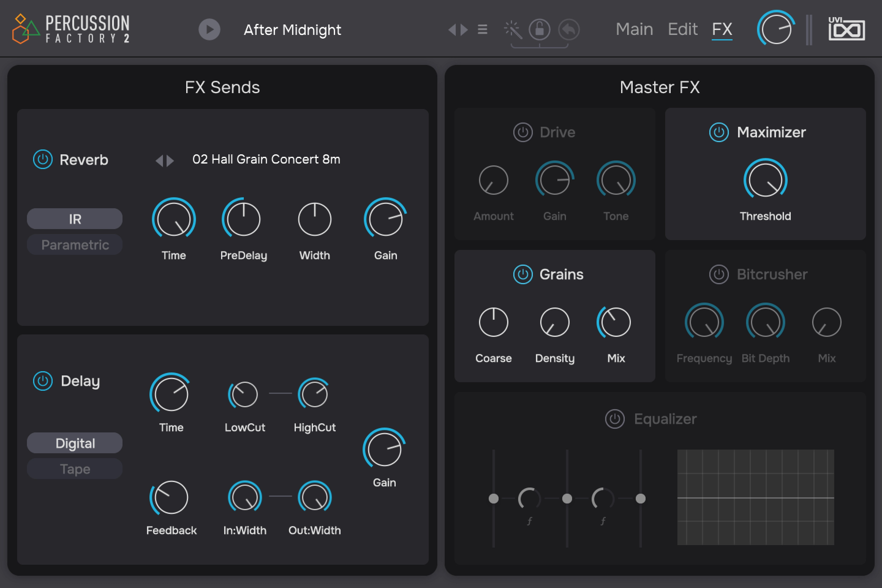Click the Reverb Time knob
Screen dimensions: 882x588
(x=174, y=219)
